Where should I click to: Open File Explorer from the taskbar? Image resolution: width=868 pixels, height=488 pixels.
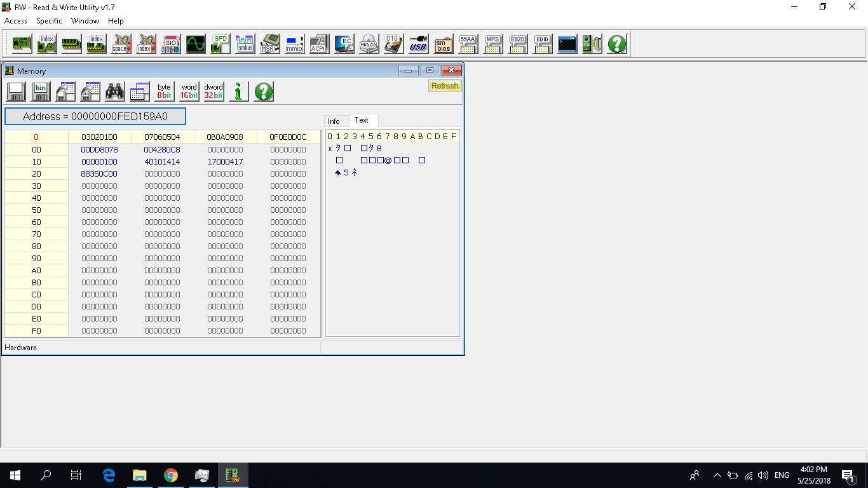[139, 475]
